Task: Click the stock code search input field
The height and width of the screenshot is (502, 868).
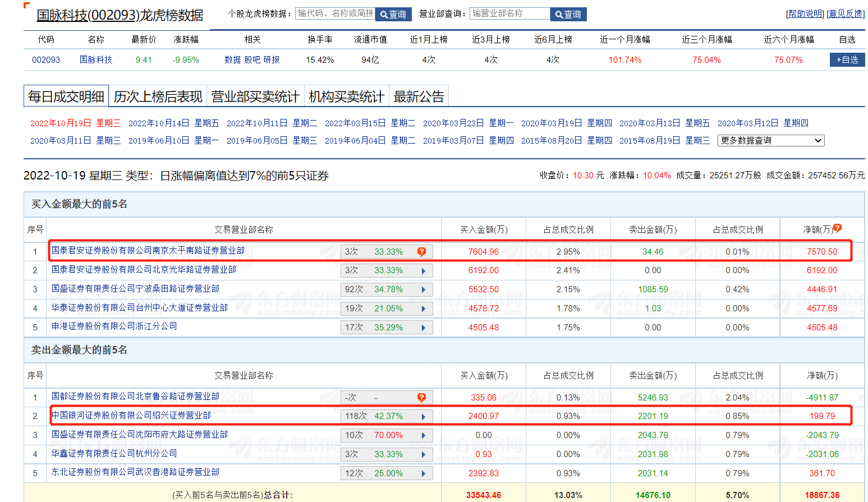Action: click(335, 13)
